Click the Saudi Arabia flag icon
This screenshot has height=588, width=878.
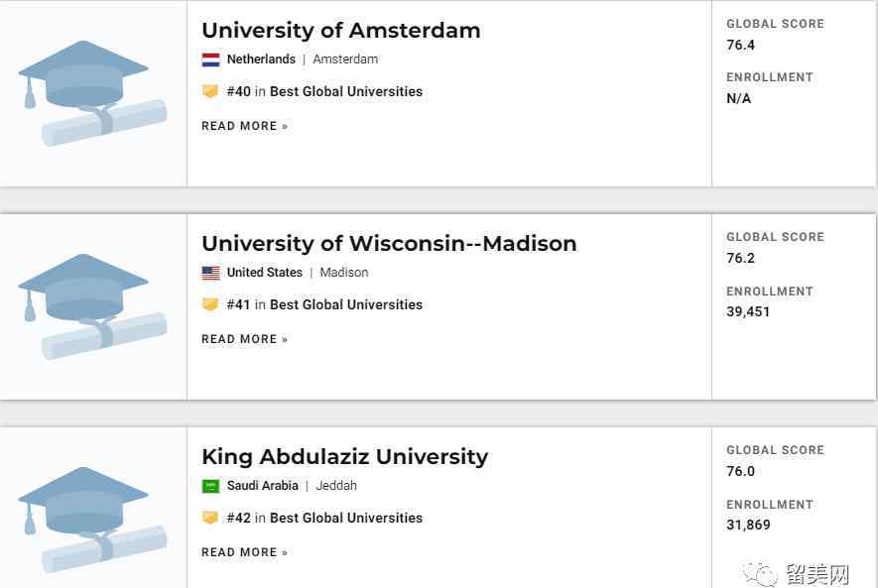210,486
